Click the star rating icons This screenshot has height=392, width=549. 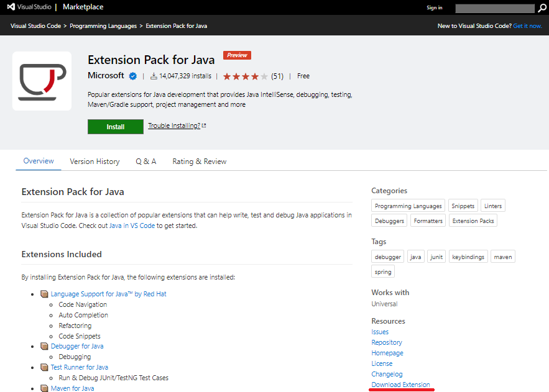pos(245,76)
